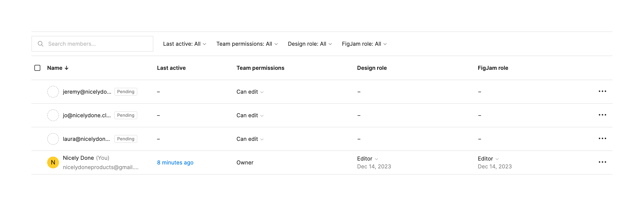Sort by the Last active column header
Screen dimensions: 644x206
coord(171,68)
